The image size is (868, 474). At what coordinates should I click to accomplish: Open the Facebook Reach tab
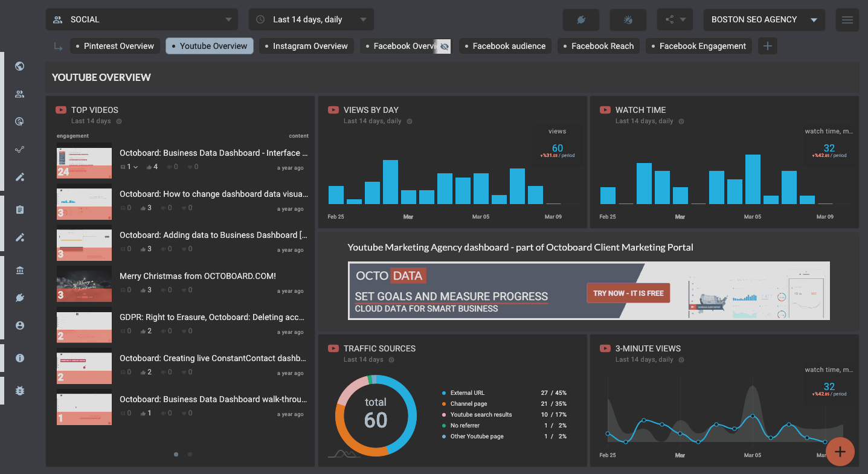[x=599, y=46]
